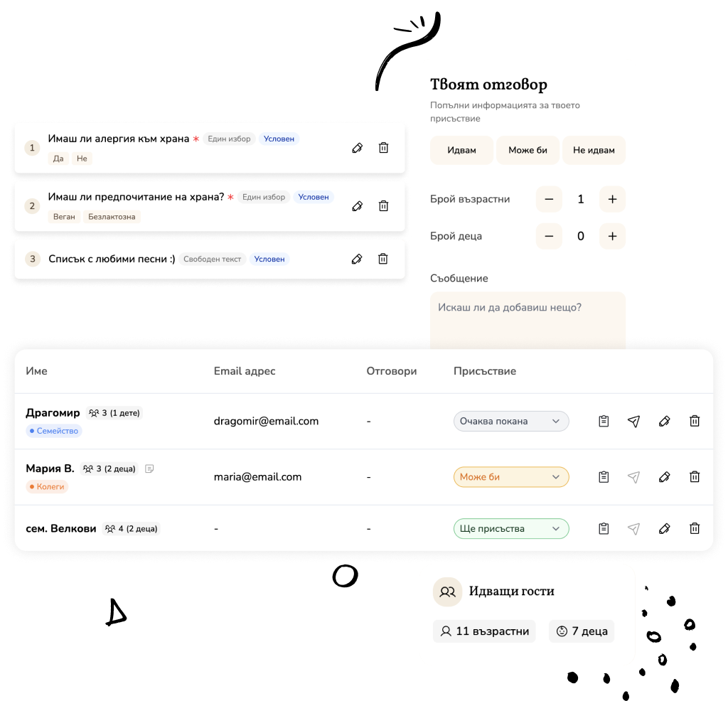Send invitation to Драгомир
This screenshot has height=701, width=728.
[633, 421]
